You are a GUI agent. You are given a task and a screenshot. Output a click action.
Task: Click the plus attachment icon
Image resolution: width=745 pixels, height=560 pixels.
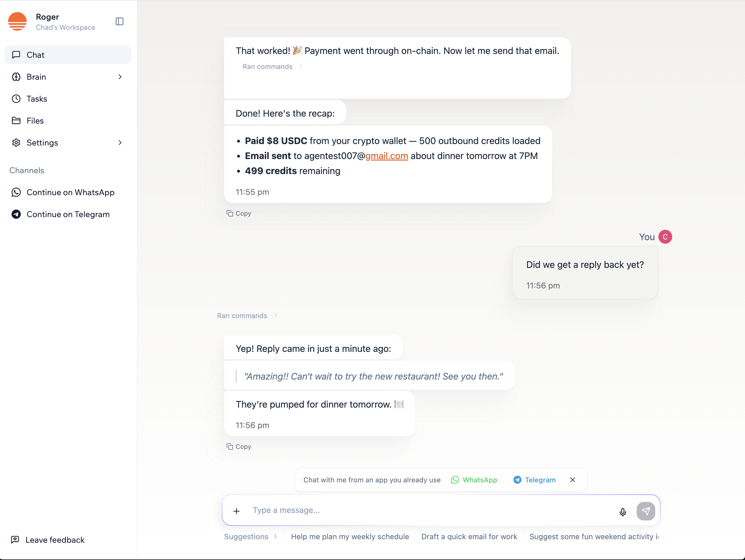(236, 511)
